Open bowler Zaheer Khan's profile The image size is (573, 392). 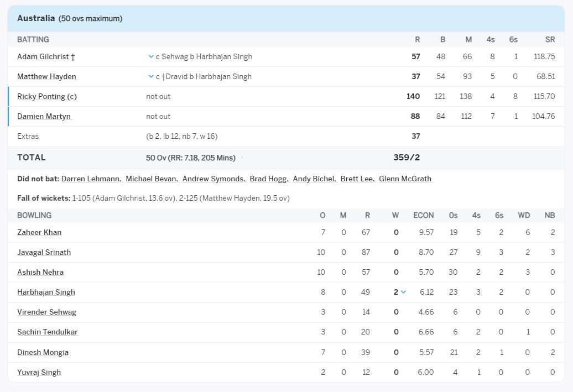(39, 232)
